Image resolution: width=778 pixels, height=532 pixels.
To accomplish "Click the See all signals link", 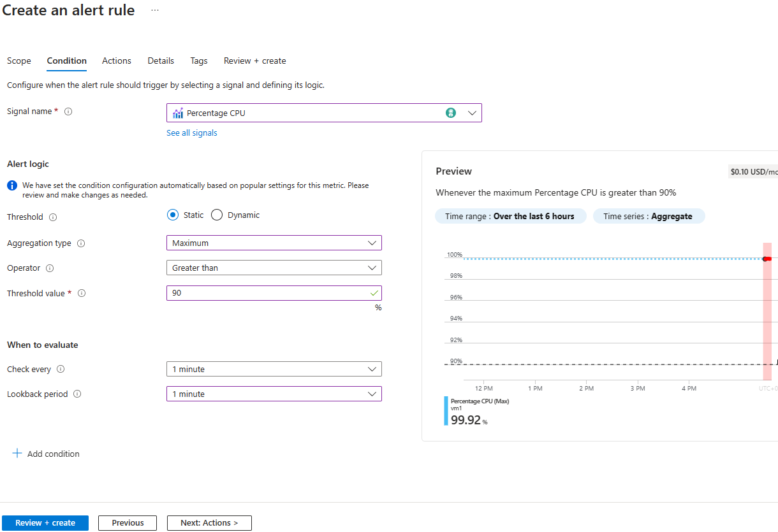I will [x=192, y=133].
